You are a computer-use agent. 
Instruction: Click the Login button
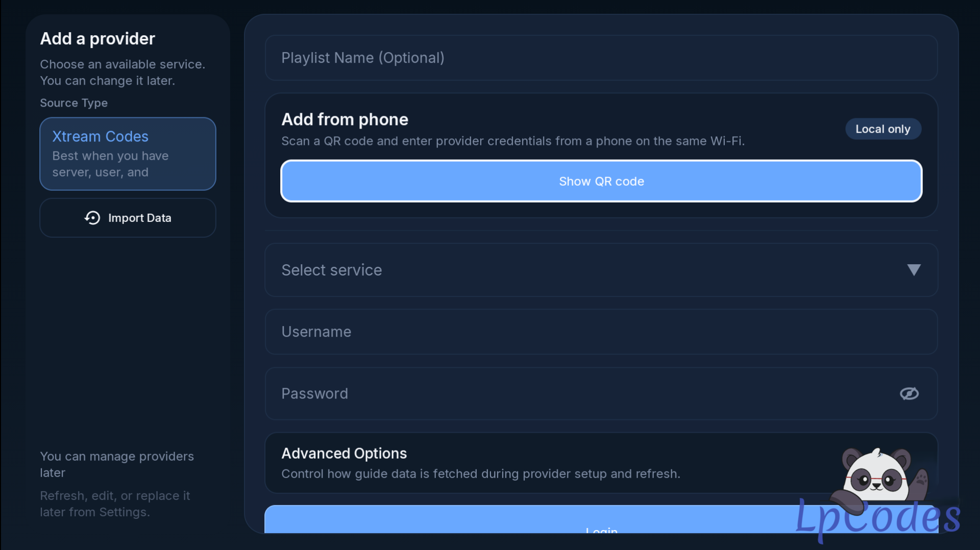pyautogui.click(x=601, y=519)
